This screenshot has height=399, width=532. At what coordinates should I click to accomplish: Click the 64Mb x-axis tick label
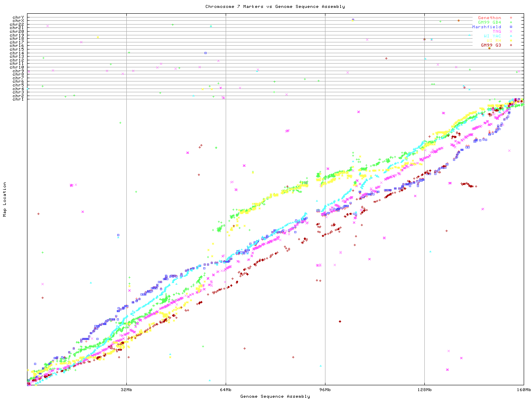[x=226, y=390]
